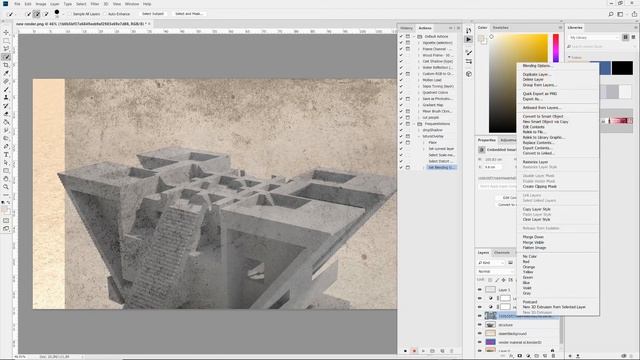Viewport: 640px width, 360px height.
Task: Expand the Gradient Map action
Action: 419,105
